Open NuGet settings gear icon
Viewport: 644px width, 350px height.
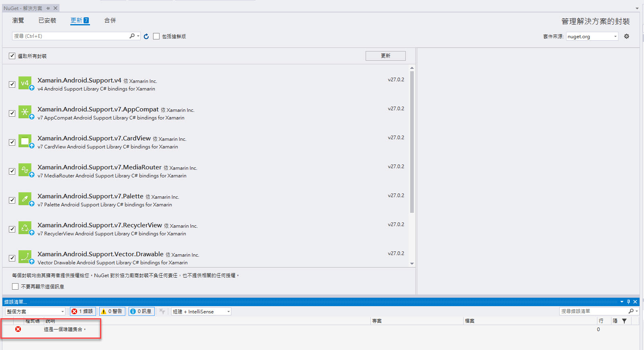(x=626, y=36)
